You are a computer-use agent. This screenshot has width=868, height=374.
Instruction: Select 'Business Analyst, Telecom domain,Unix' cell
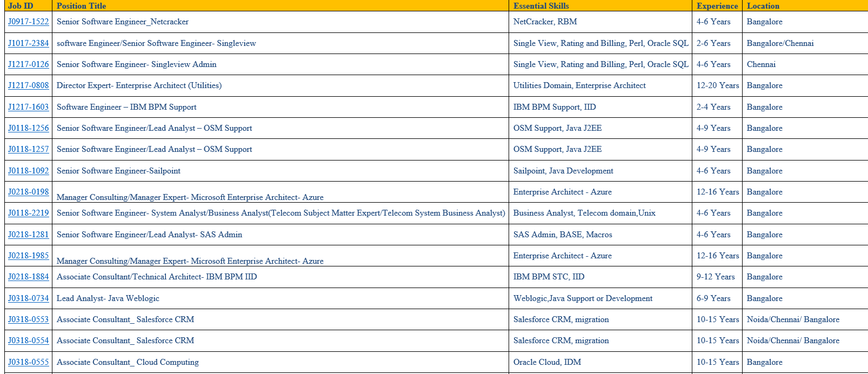[x=600, y=213]
